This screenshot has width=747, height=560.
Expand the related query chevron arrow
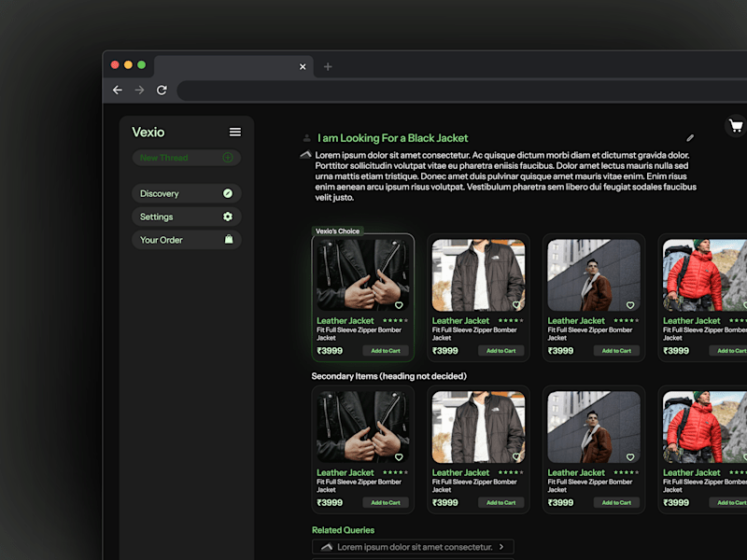(x=501, y=547)
